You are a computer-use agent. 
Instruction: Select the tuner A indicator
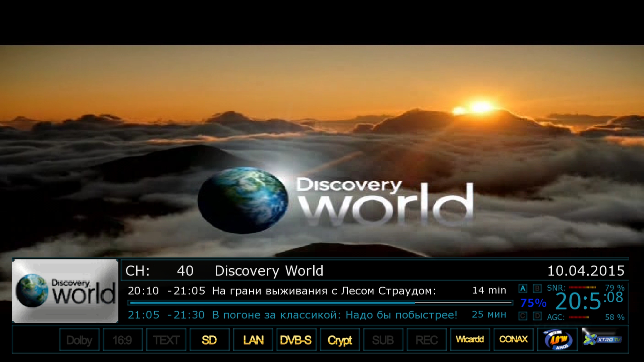click(523, 289)
